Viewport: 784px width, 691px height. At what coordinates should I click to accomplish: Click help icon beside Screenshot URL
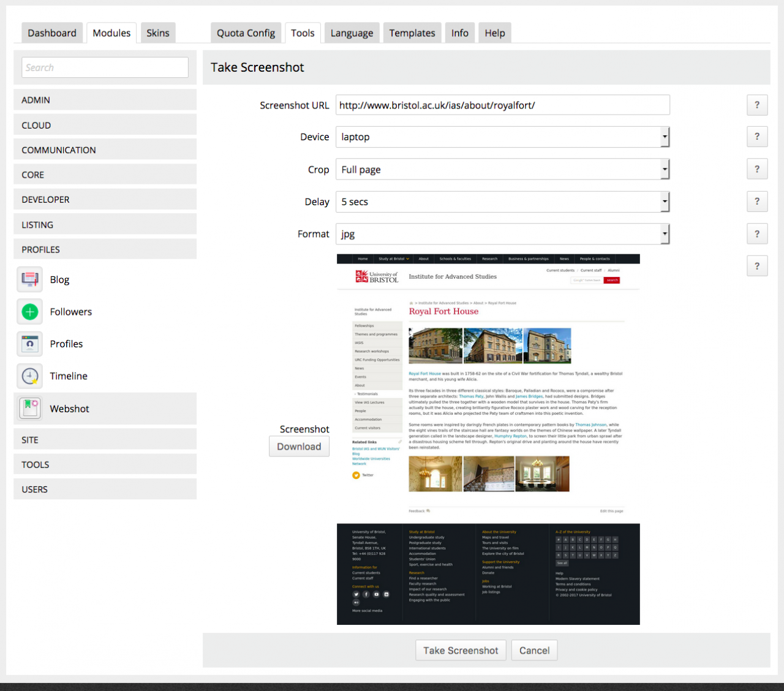[x=757, y=105]
